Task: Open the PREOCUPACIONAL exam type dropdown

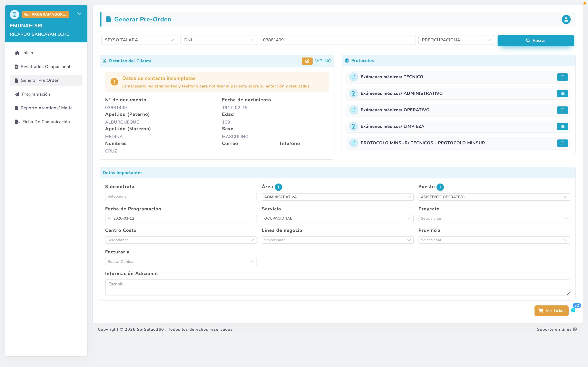Action: click(x=456, y=40)
